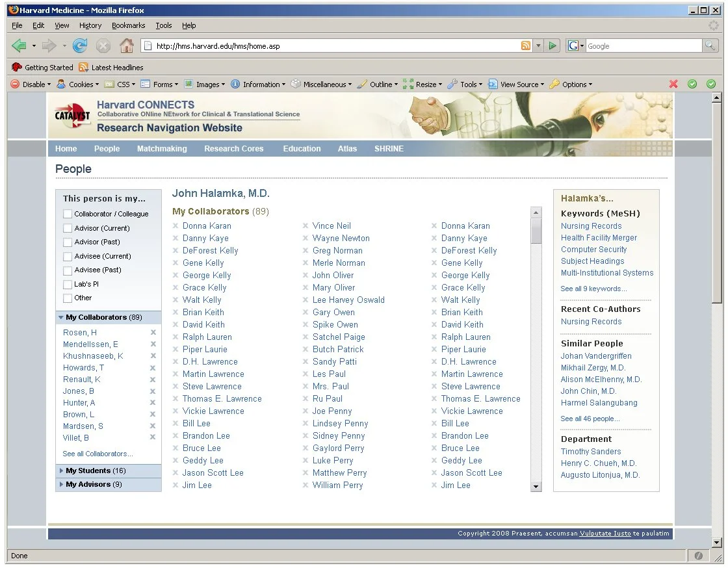Click the collaborators list scrollbar thumb
This screenshot has height=568, width=728.
click(536, 231)
